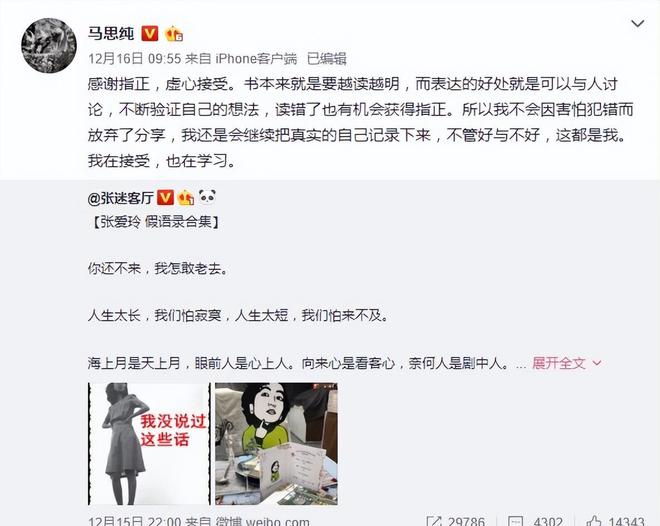The width and height of the screenshot is (660, 526).
Task: Open the cartoon woman menu photo thumbnail
Action: 276,444
